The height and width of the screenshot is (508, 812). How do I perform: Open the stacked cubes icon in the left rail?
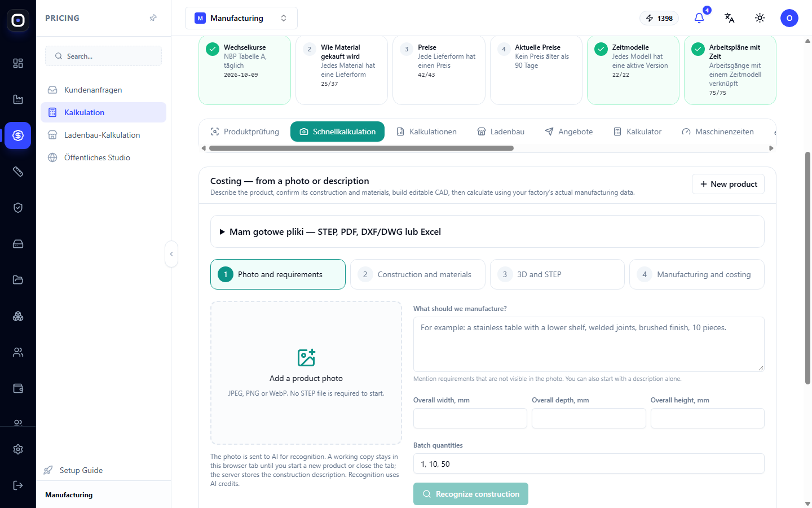point(18,316)
